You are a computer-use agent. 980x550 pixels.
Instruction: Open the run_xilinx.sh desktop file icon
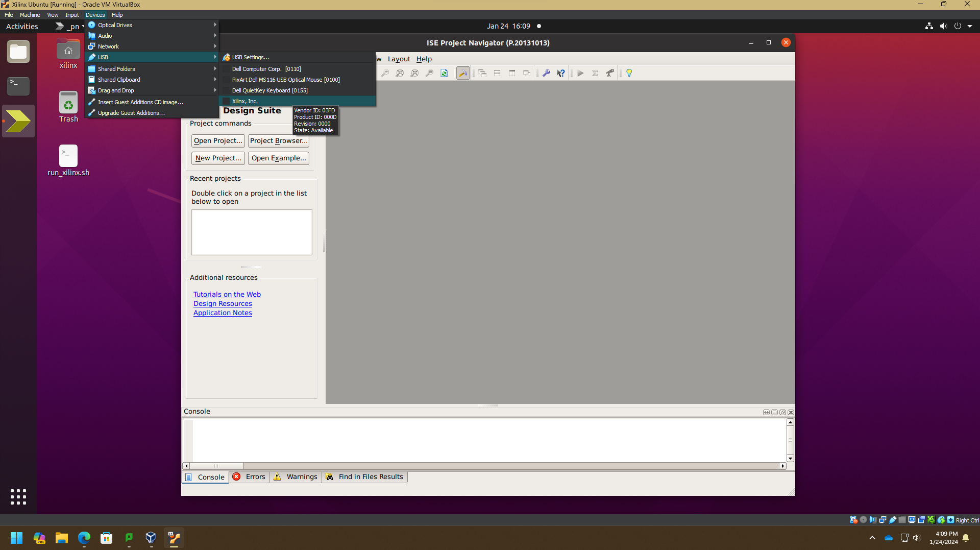point(68,156)
